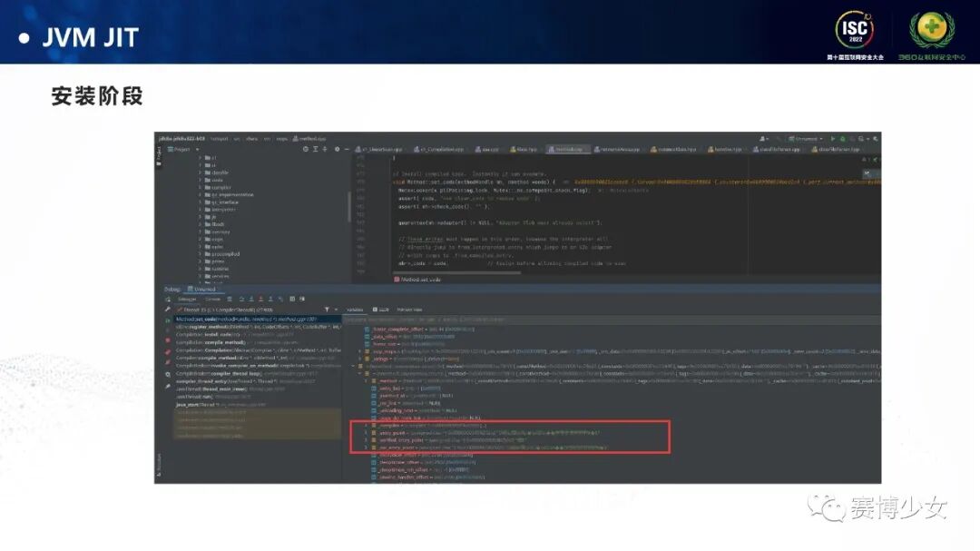
Task: Click the Expand All icon in Project panel
Action: coord(315,149)
